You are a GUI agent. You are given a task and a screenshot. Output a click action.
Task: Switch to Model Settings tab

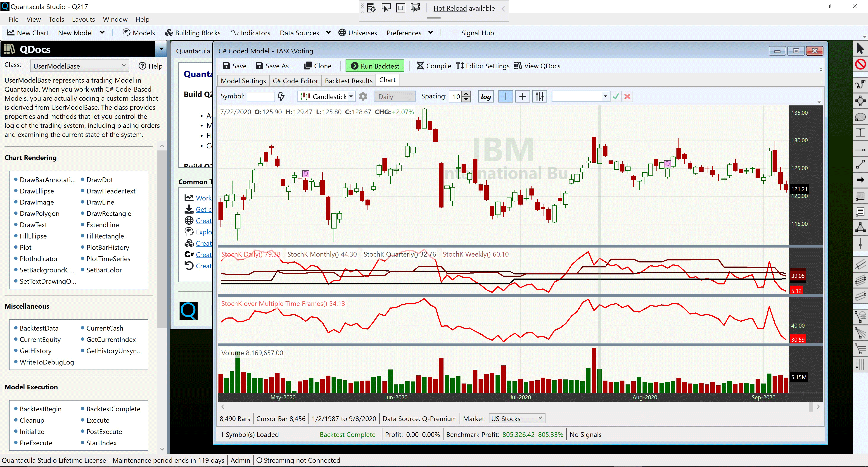click(x=243, y=81)
